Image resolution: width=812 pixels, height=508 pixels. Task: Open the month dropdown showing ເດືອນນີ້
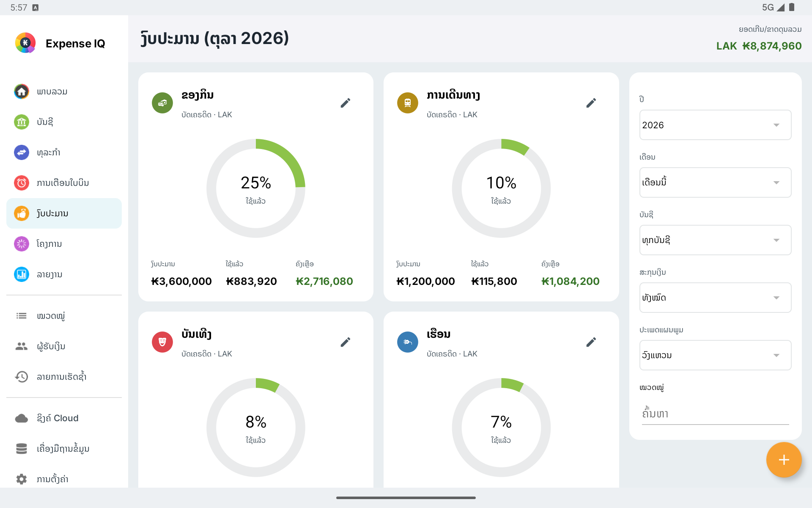point(715,182)
